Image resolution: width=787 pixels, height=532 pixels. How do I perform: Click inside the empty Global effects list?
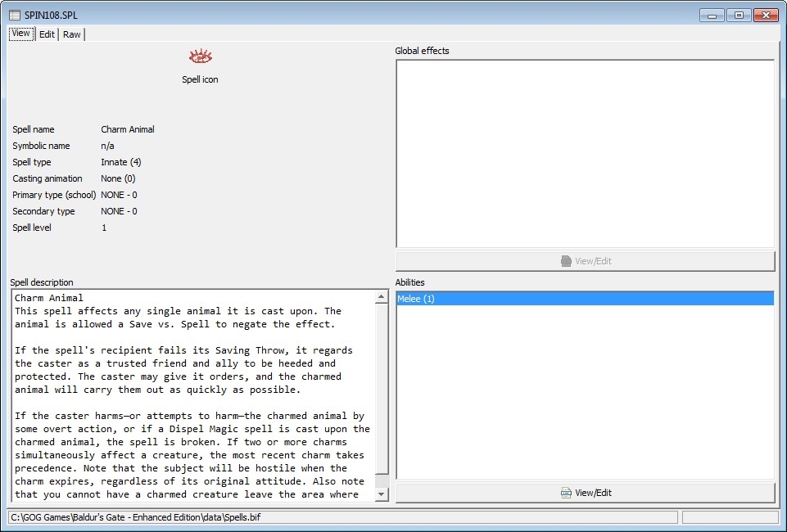point(584,153)
